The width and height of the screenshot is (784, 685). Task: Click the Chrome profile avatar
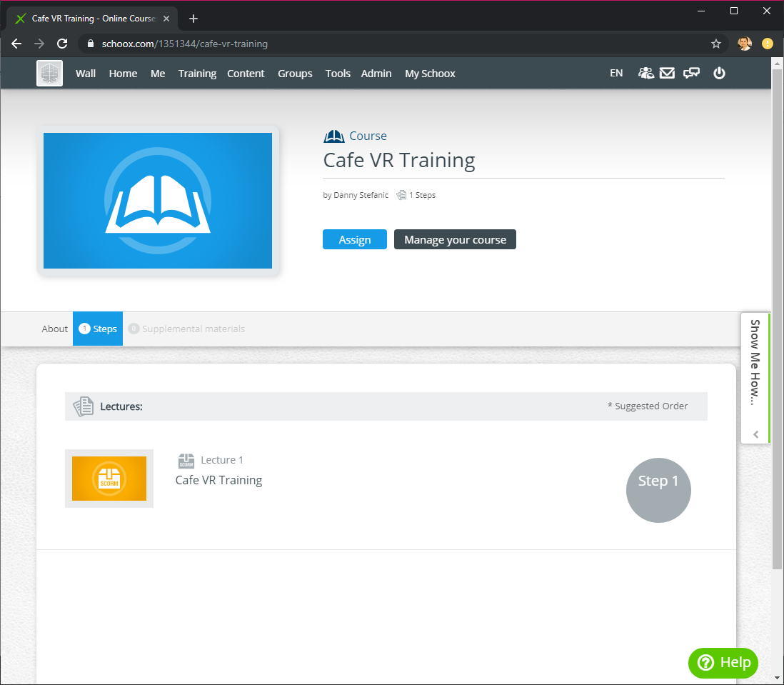click(x=744, y=44)
